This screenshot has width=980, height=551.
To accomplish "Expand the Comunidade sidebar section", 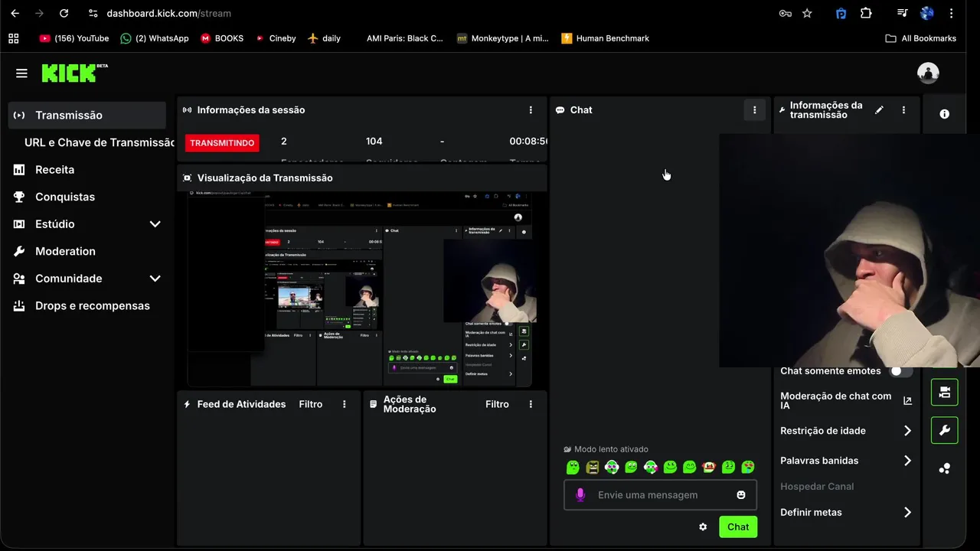I will tap(155, 279).
